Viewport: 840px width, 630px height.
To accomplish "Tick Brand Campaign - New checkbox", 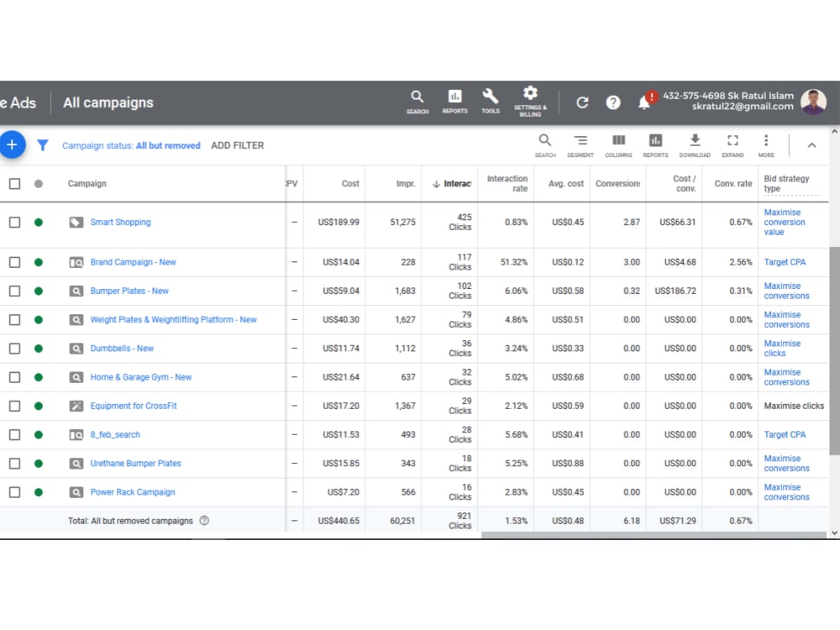I will pyautogui.click(x=14, y=262).
